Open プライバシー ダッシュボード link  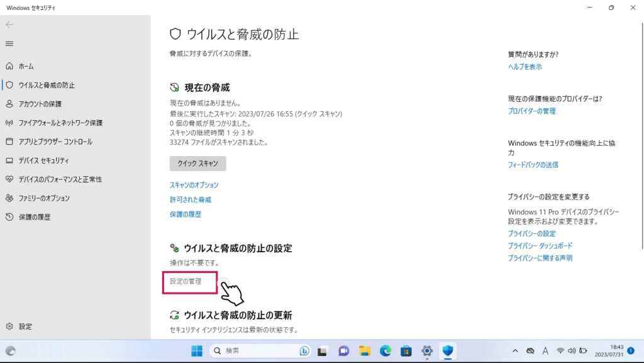point(540,246)
